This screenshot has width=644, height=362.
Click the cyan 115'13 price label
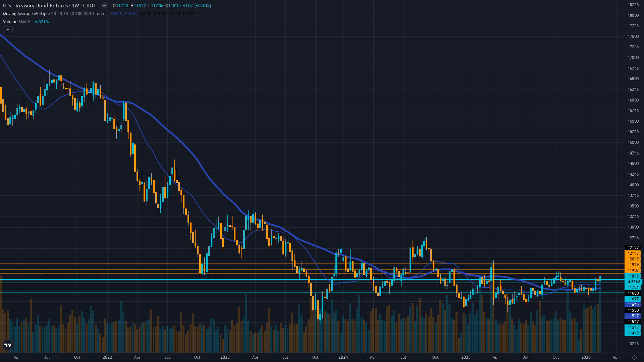(x=633, y=327)
